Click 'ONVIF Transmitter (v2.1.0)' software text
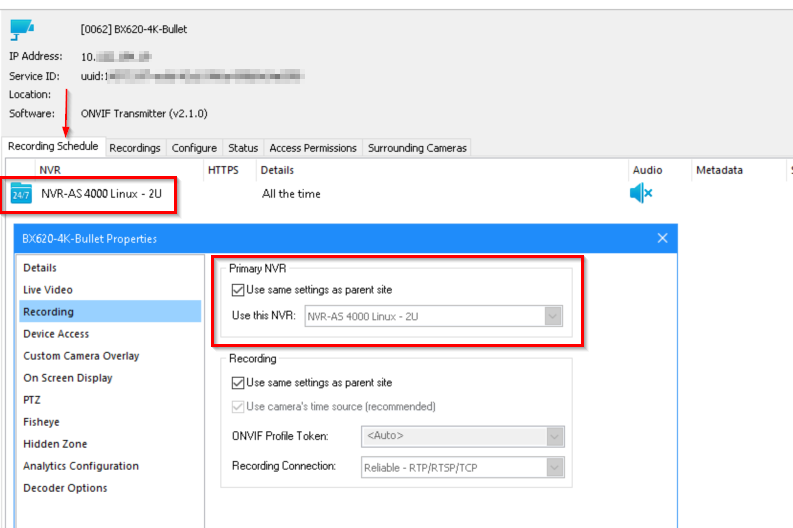 [144, 113]
